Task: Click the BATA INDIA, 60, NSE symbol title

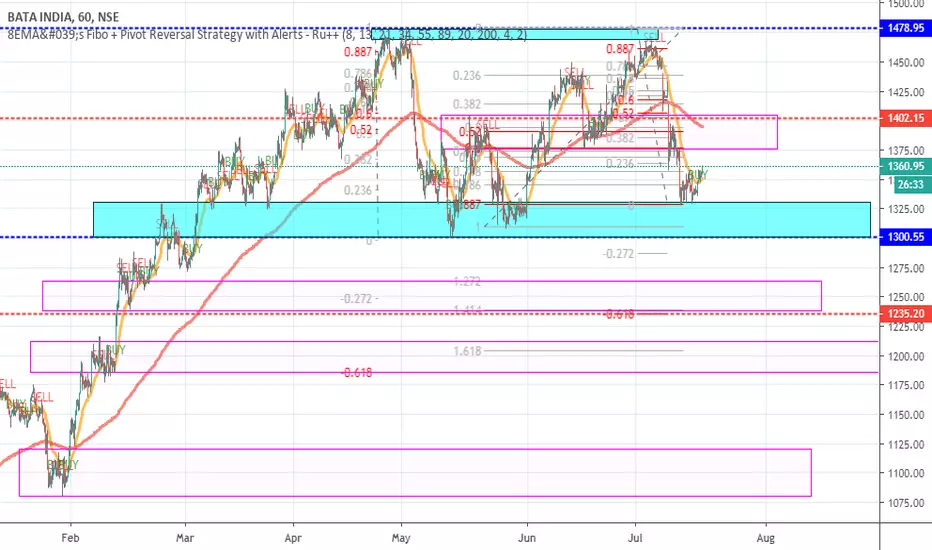Action: 63,17
